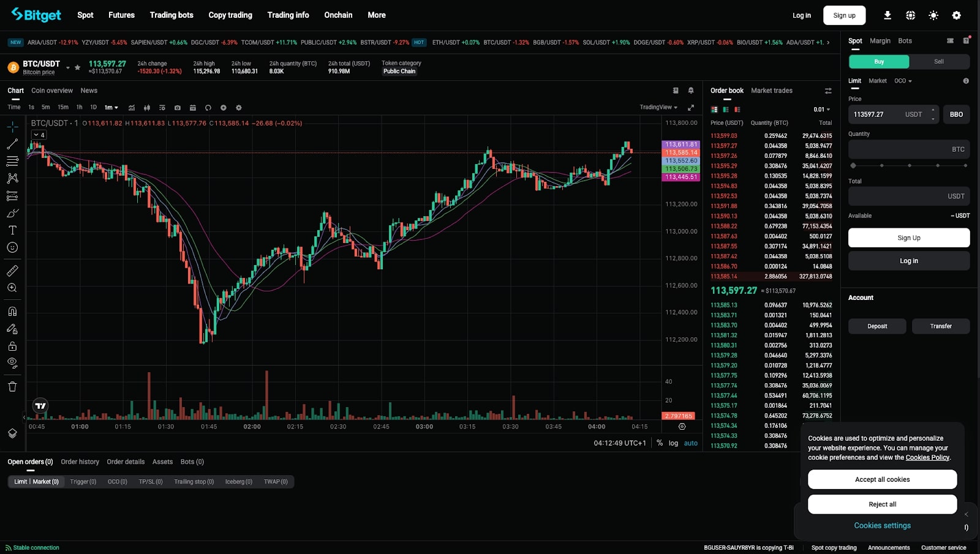
Task: Select the crosshair cursor tool
Action: [12, 126]
